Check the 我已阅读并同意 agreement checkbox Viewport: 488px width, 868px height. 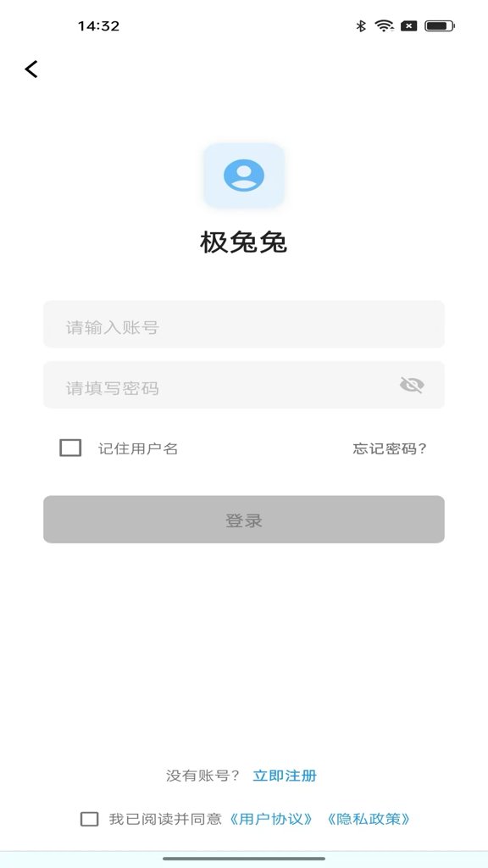pos(88,819)
